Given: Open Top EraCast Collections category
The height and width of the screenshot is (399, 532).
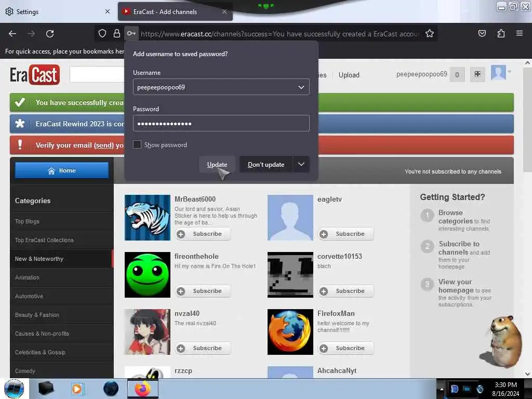Looking at the screenshot, I should (x=44, y=240).
